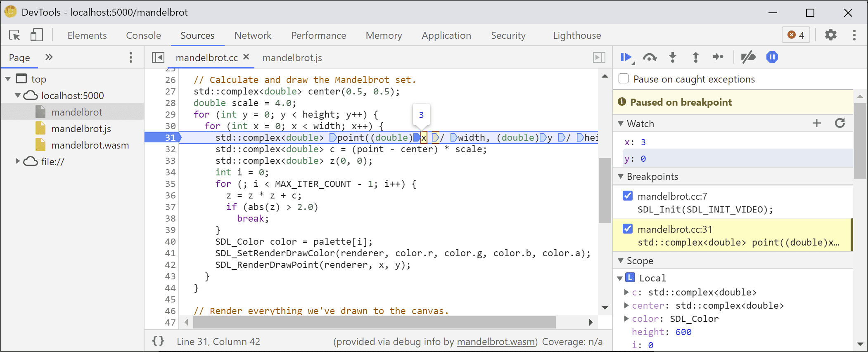The image size is (868, 352).
Task: Pretty-print the source with curly braces icon
Action: point(158,341)
